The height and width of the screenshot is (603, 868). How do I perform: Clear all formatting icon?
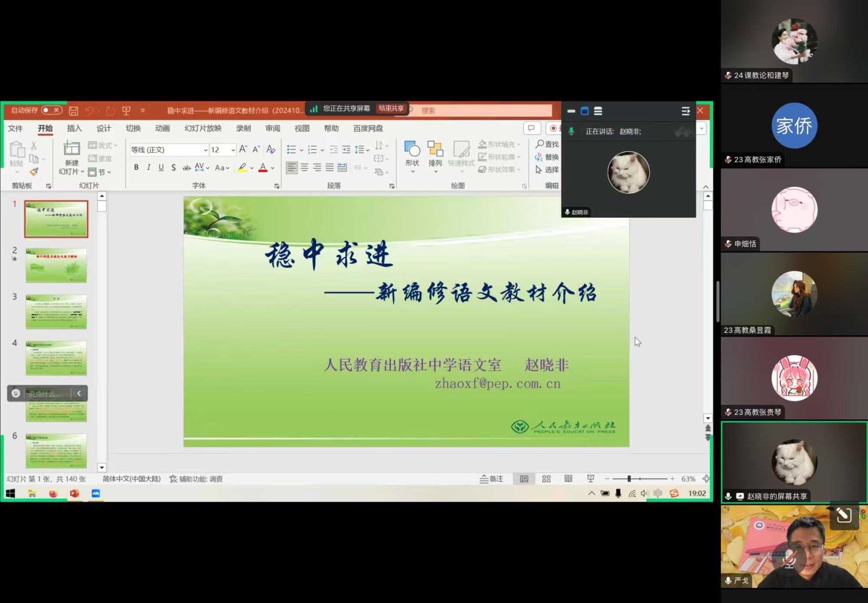271,149
